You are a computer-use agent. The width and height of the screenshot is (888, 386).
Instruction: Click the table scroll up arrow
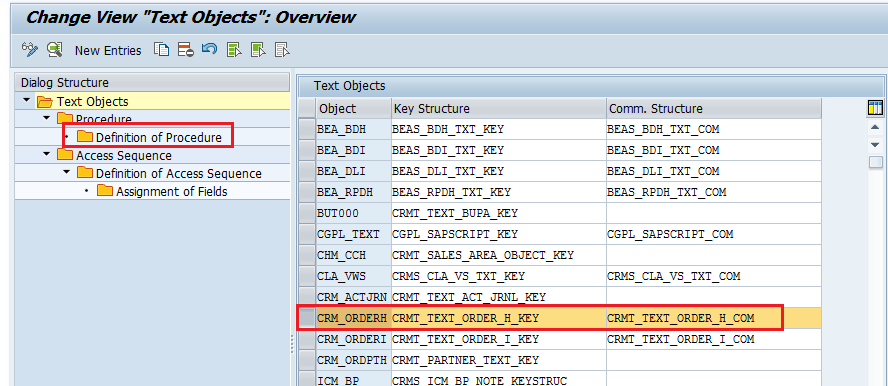tap(876, 127)
